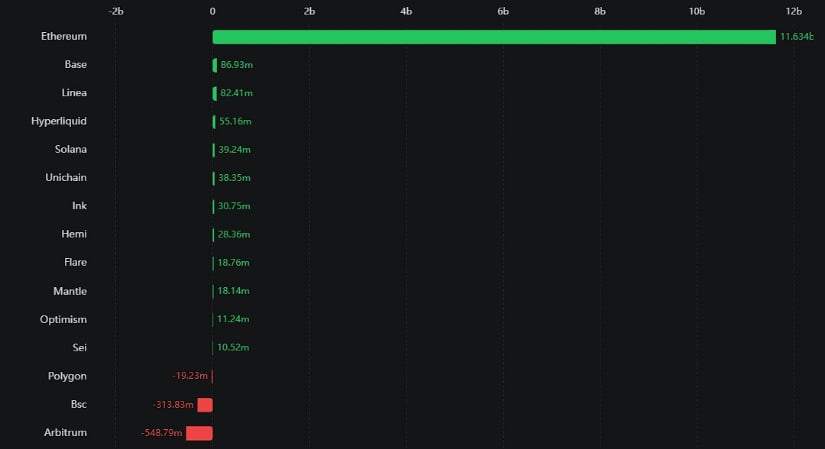Screen dimensions: 825x449
Task: Click the red Arbitrum outflow bar
Action: (199, 433)
